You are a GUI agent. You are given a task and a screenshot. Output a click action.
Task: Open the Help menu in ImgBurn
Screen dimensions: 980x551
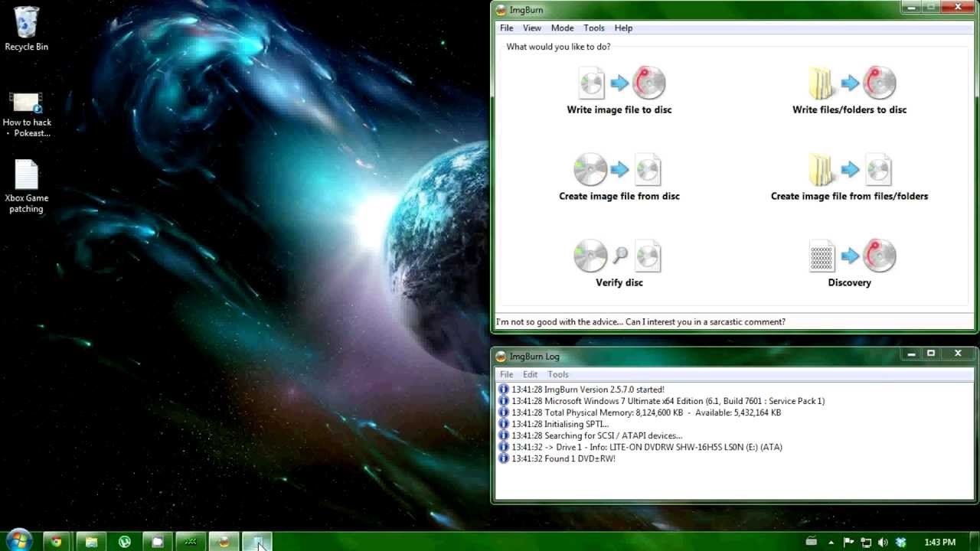(x=623, y=28)
